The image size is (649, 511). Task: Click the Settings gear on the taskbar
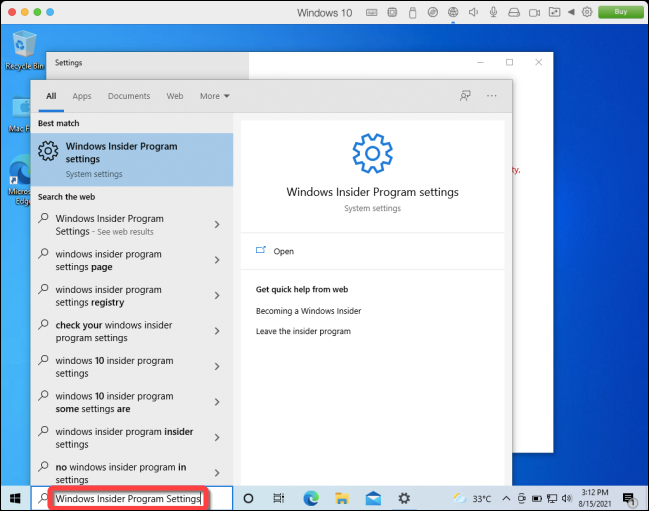coord(404,498)
